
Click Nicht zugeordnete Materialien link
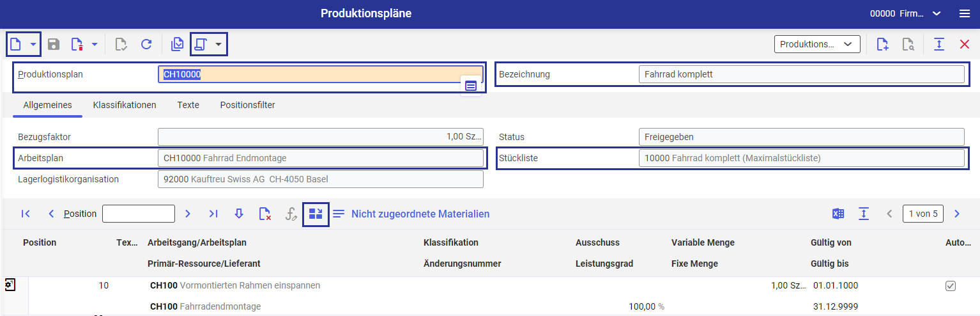(x=420, y=214)
